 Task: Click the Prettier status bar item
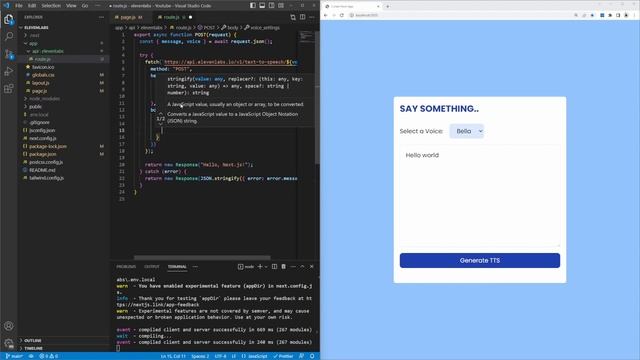tap(283, 356)
